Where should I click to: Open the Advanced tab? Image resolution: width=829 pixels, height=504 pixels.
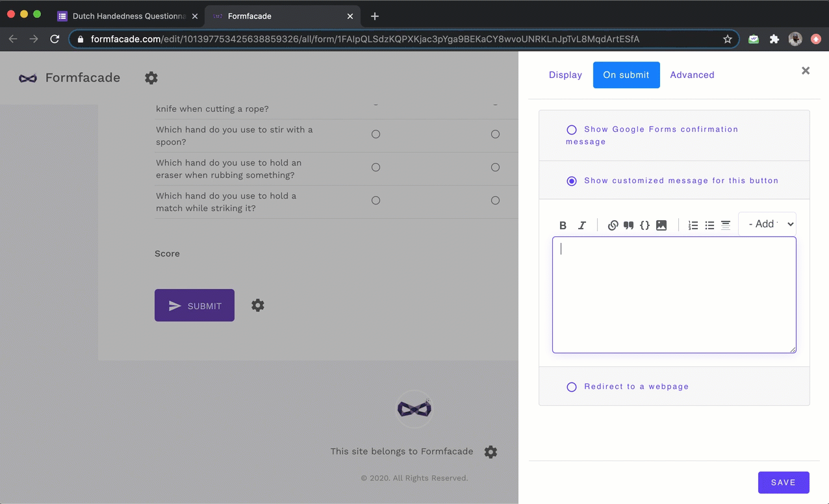coord(691,75)
